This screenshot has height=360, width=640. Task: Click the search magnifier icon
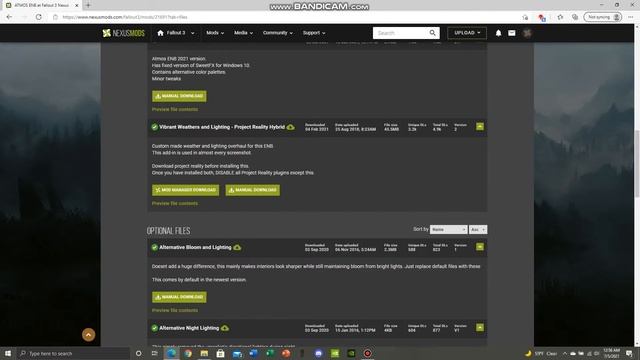click(433, 33)
